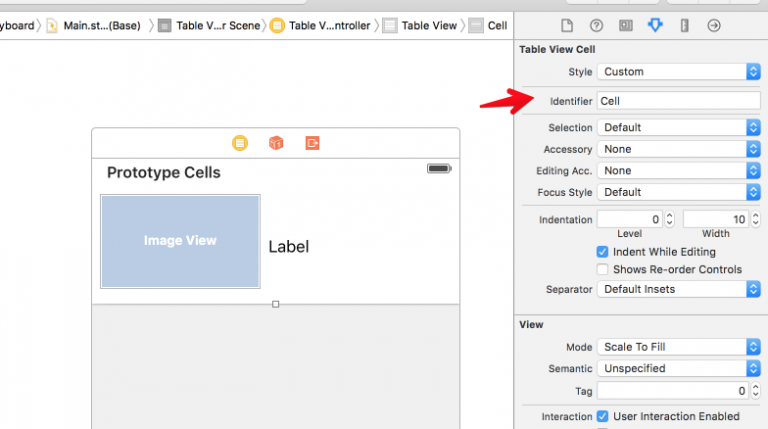Select the Image View placeholder in cell
This screenshot has height=429, width=768.
pyautogui.click(x=180, y=241)
